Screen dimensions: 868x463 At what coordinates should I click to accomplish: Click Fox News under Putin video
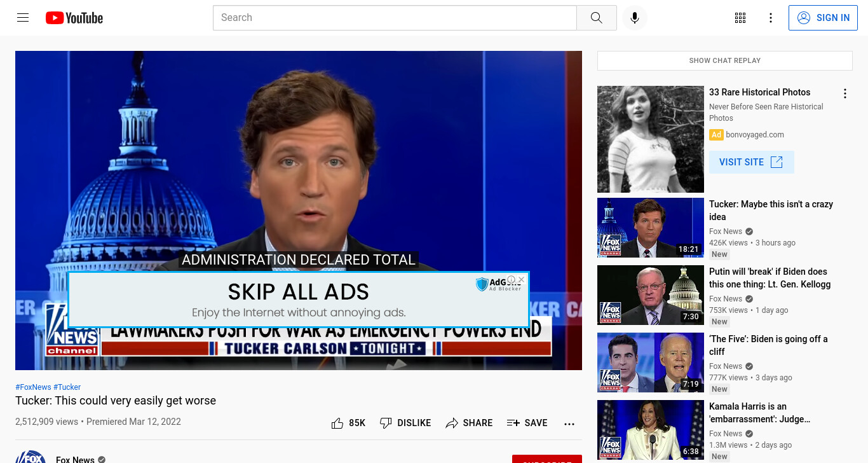tap(726, 299)
